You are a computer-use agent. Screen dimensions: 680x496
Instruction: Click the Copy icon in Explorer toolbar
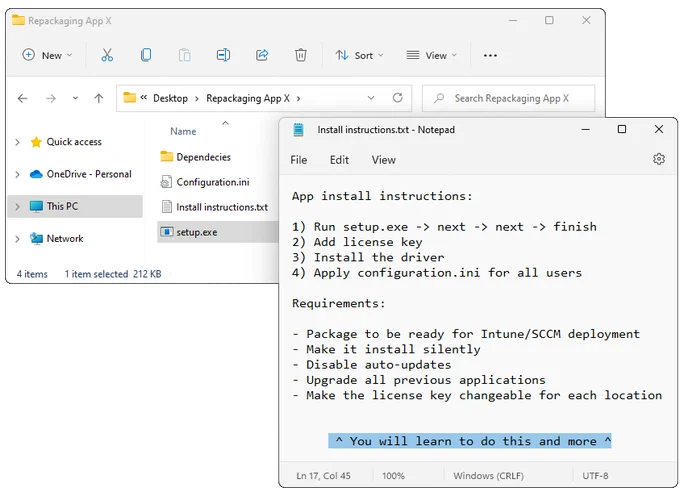point(146,55)
